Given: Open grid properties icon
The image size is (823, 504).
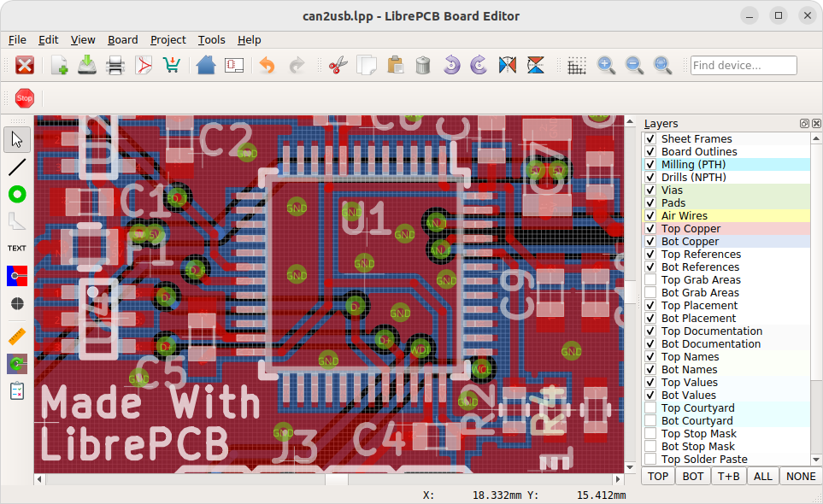Looking at the screenshot, I should click(x=577, y=65).
